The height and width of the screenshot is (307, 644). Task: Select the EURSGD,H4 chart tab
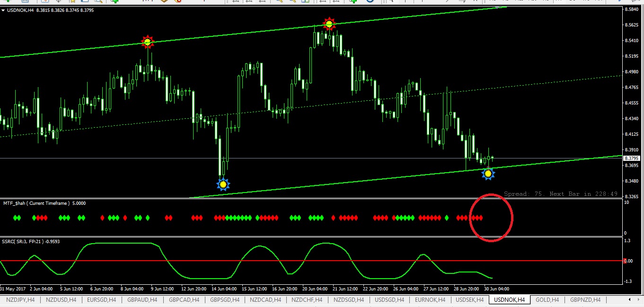pyautogui.click(x=101, y=300)
